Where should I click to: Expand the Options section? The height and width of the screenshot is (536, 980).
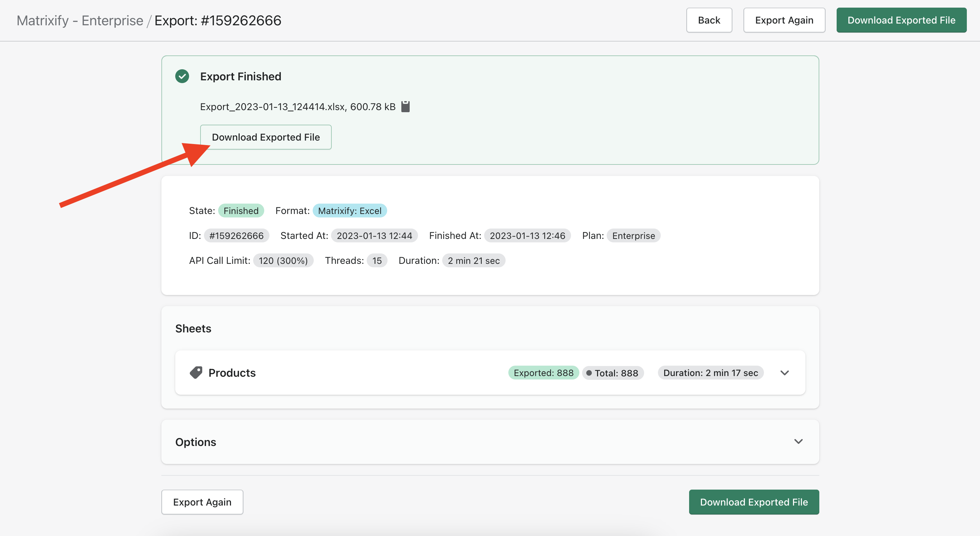click(x=798, y=442)
